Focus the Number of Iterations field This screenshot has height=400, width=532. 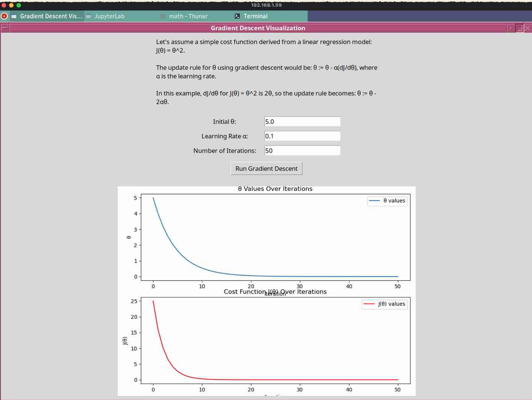pyautogui.click(x=302, y=151)
